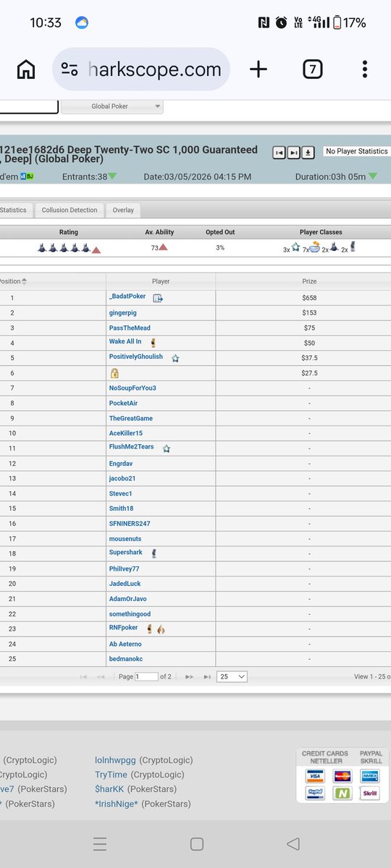Click the shark fins rating icons
The image size is (391, 868).
64,248
